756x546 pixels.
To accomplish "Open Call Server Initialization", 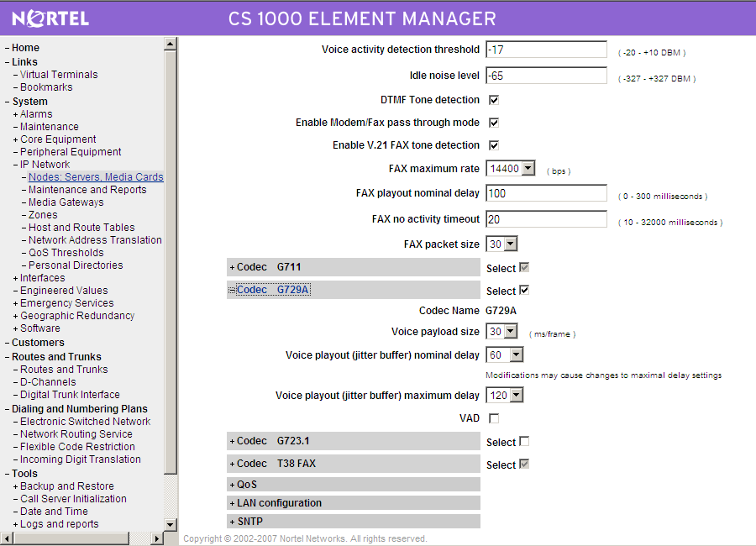I will 73,499.
